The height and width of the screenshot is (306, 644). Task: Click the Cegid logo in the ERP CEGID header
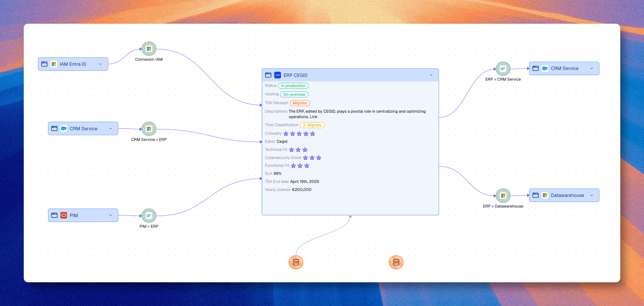278,75
